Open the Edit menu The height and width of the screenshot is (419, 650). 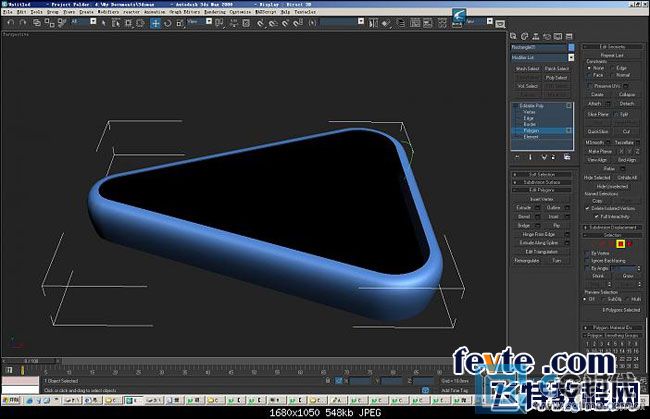tap(22, 12)
